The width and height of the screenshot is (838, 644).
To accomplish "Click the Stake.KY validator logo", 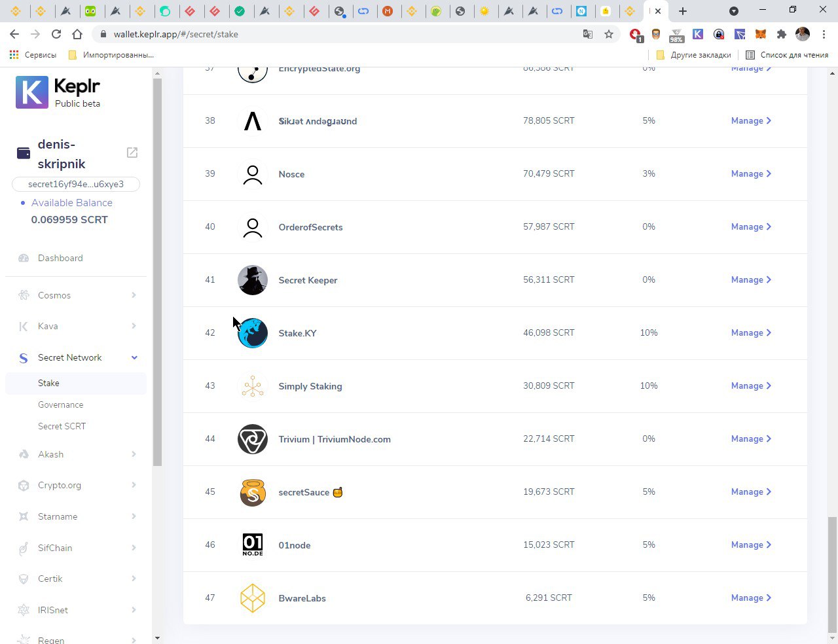I will 253,333.
